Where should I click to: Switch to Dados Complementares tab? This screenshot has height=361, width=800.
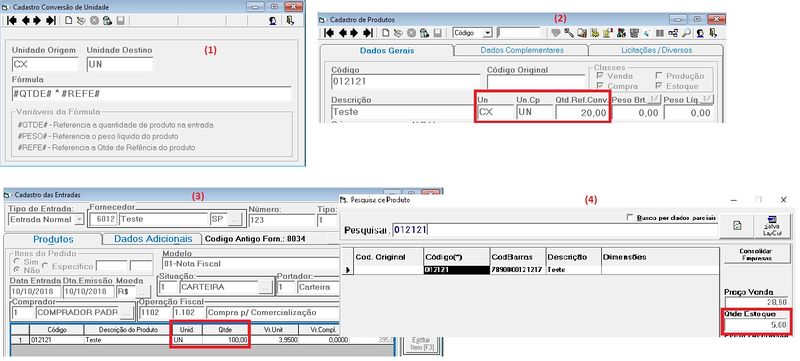click(521, 50)
